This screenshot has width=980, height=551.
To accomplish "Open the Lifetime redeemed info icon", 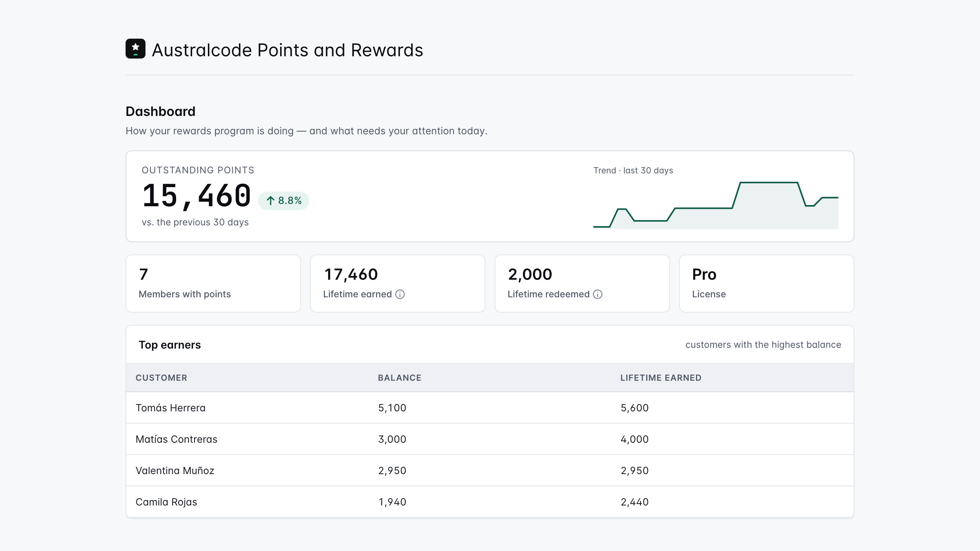I will (x=598, y=294).
